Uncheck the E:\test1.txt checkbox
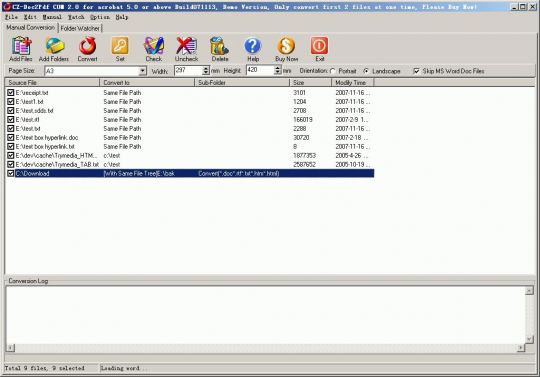Viewport: 540px width, 377px height. click(10, 102)
